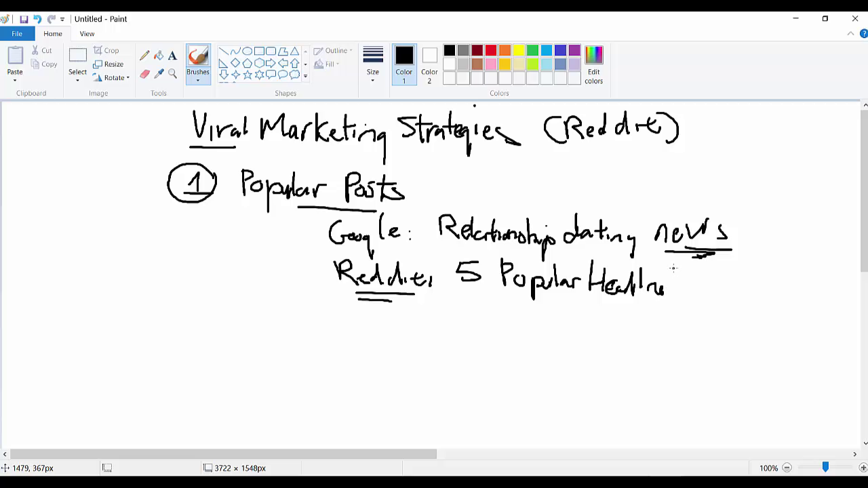Click the Select rectangle icon

point(77,56)
